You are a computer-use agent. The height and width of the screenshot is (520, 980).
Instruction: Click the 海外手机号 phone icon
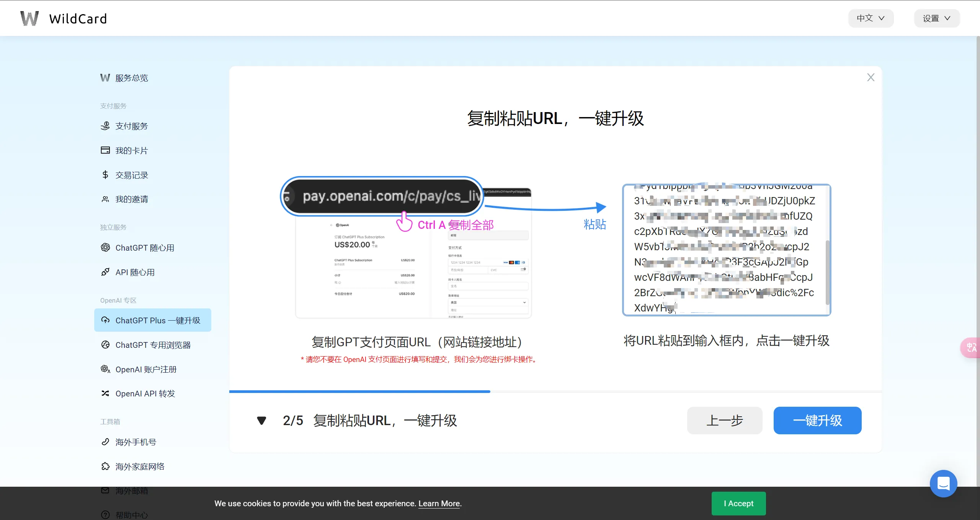[105, 442]
